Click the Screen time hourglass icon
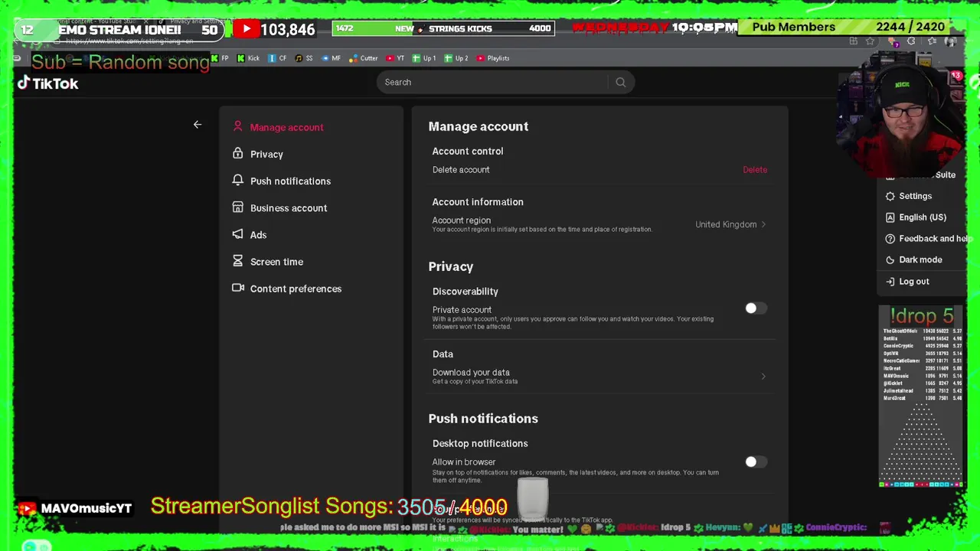The height and width of the screenshot is (551, 980). (x=237, y=261)
